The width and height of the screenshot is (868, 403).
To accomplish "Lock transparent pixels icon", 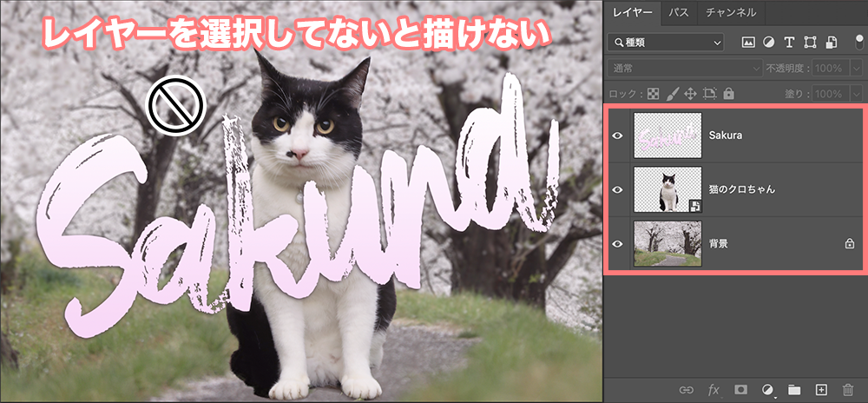I will 654,94.
